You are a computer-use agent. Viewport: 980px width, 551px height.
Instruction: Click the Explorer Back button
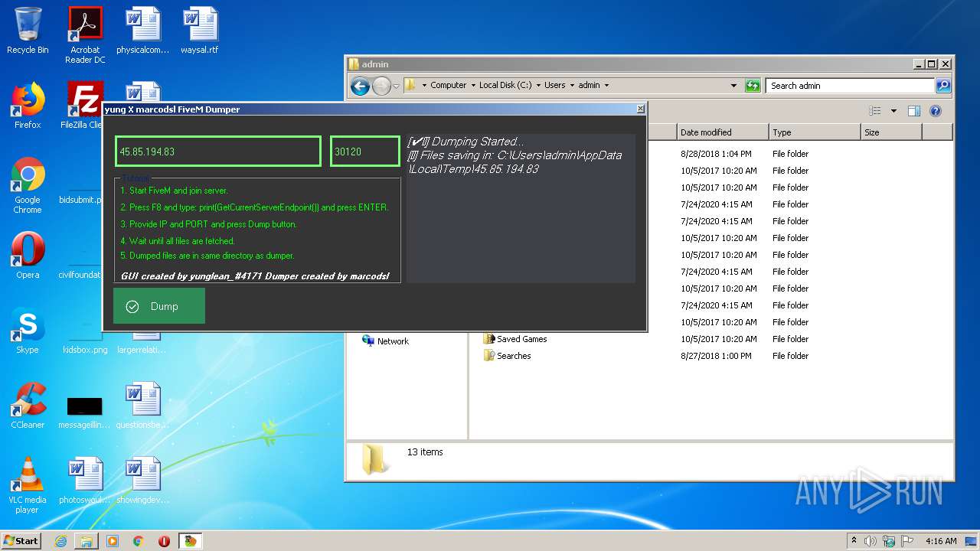pyautogui.click(x=360, y=86)
